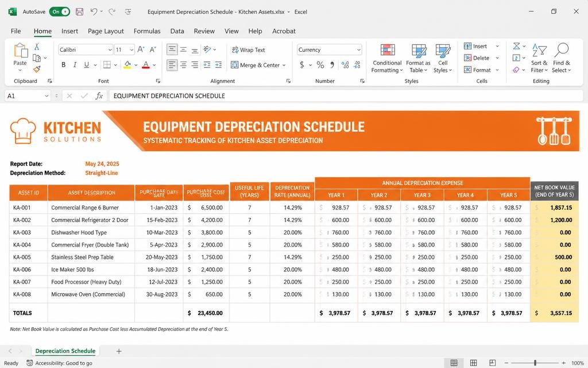Decrease decimal places

(x=357, y=65)
